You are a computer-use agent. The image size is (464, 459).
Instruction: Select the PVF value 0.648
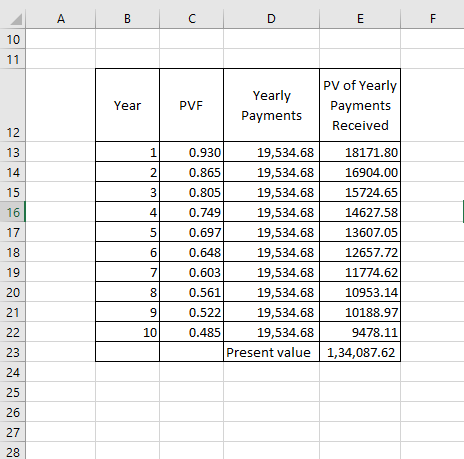pos(191,252)
